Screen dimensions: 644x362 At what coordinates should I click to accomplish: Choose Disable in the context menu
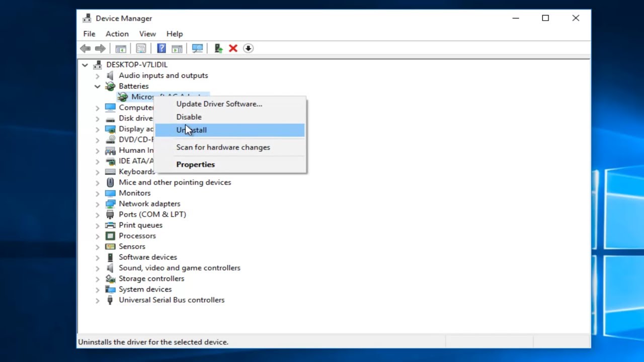(x=229, y=117)
